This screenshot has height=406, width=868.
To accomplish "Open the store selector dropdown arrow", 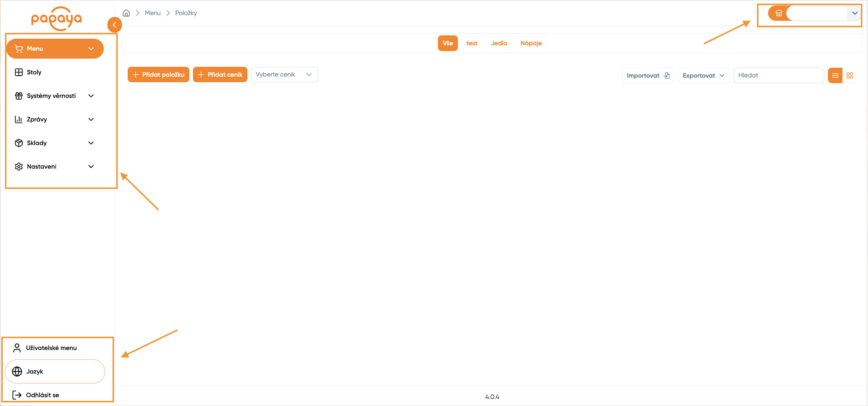I will point(855,13).
